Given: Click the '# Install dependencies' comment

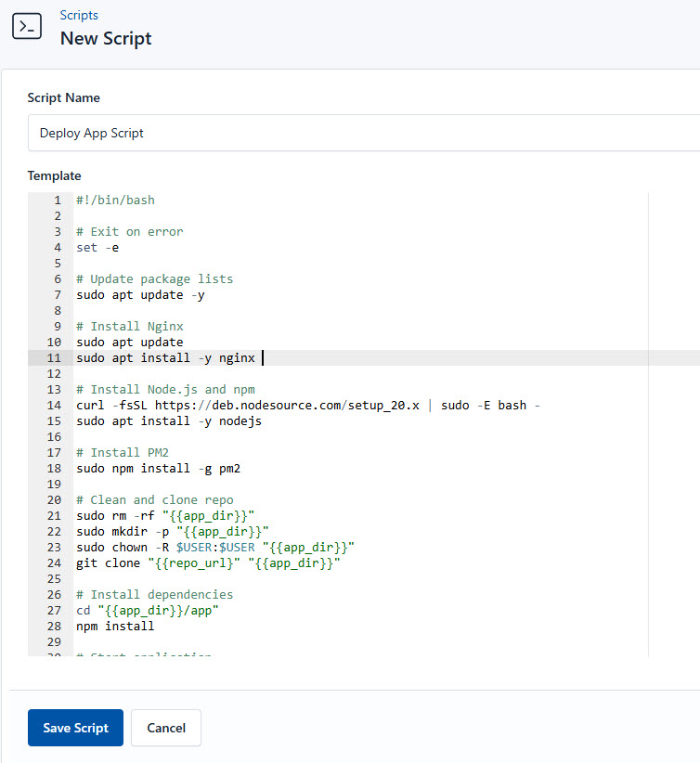Looking at the screenshot, I should 154,595.
